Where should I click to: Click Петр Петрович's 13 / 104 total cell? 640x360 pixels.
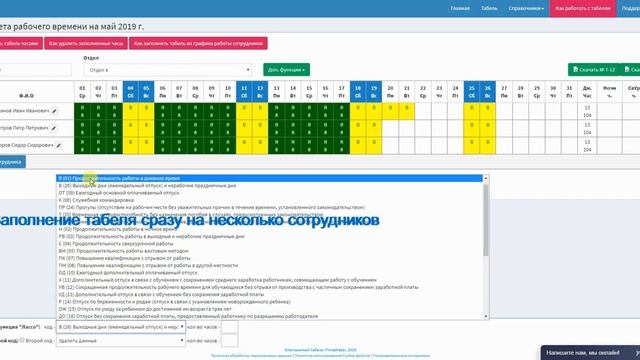pyautogui.click(x=587, y=128)
